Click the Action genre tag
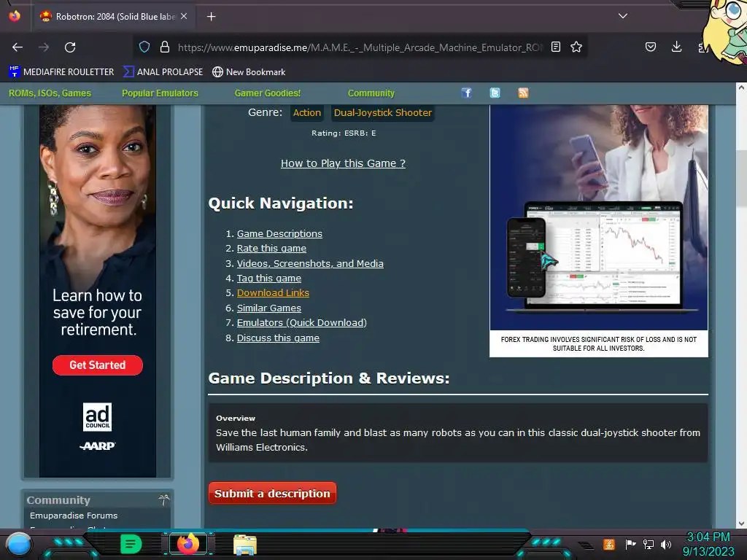The height and width of the screenshot is (560, 747). (307, 113)
